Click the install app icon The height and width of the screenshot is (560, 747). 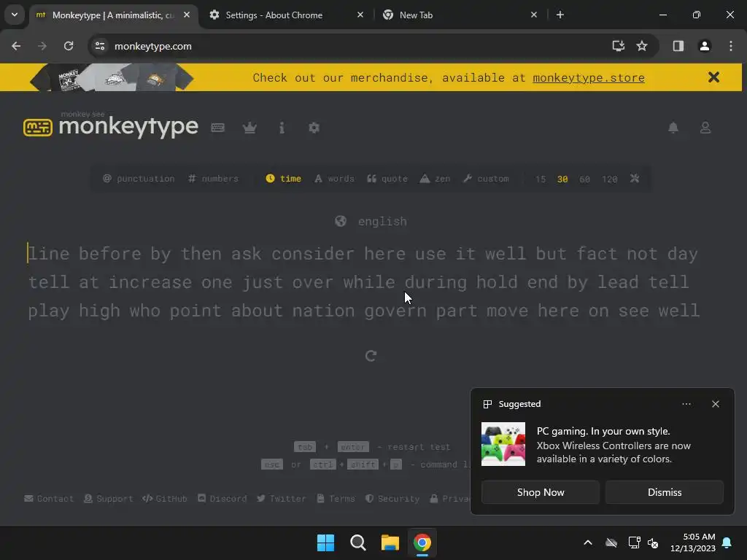coord(619,46)
